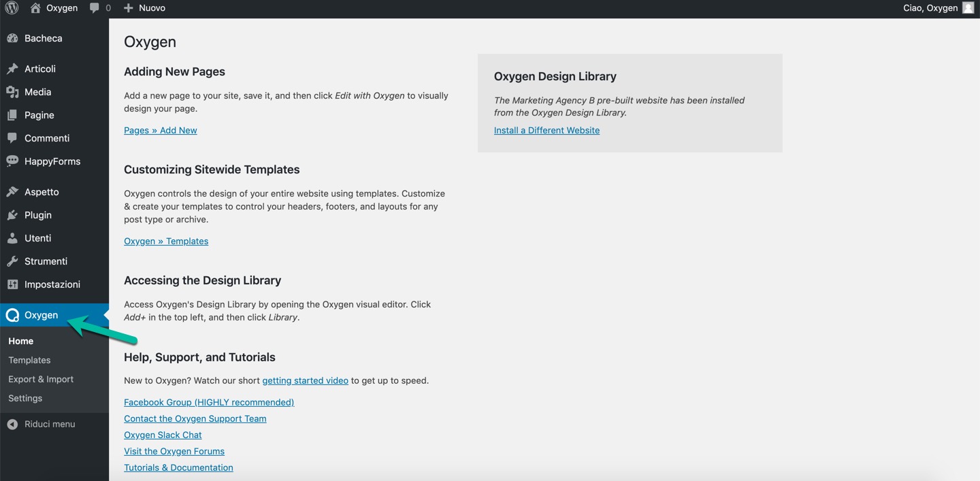
Task: Click the Strumenti wrench icon
Action: 12,261
